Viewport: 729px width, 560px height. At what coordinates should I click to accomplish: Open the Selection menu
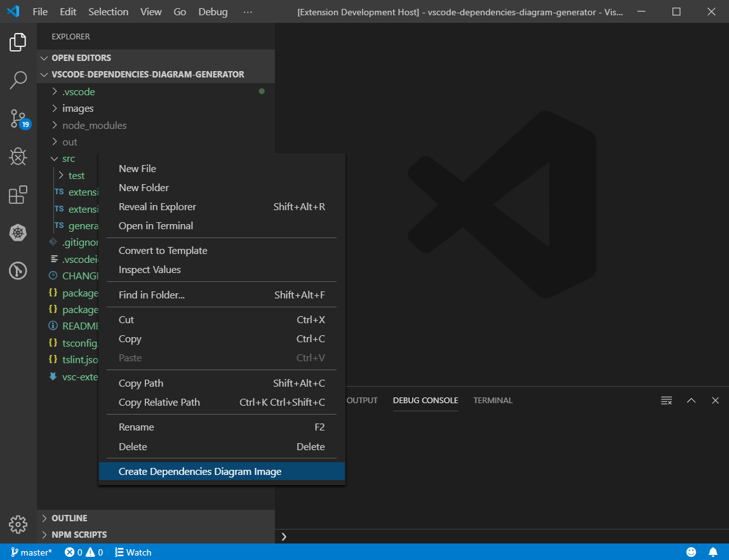[109, 11]
